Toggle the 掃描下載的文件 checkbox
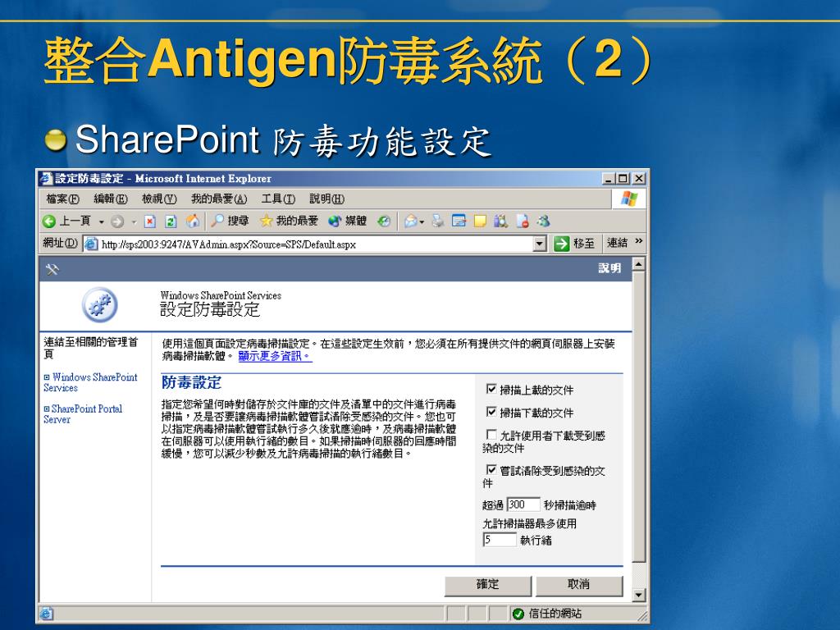 (491, 412)
